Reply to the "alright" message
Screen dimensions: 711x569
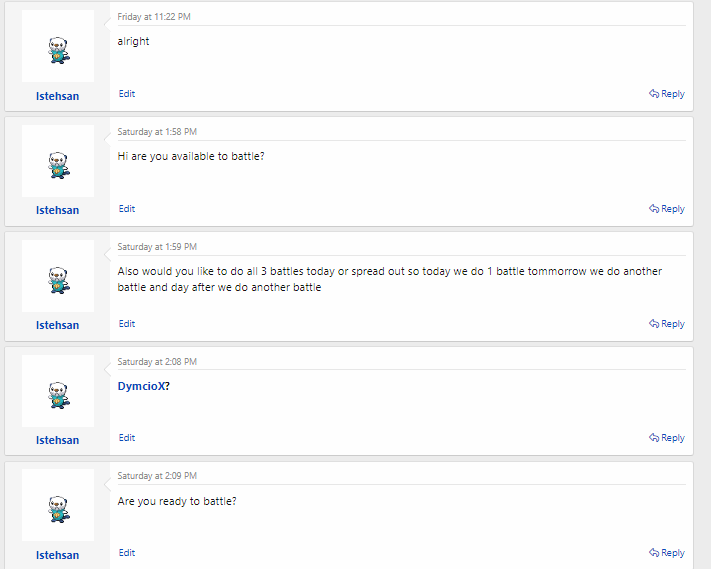(x=667, y=94)
